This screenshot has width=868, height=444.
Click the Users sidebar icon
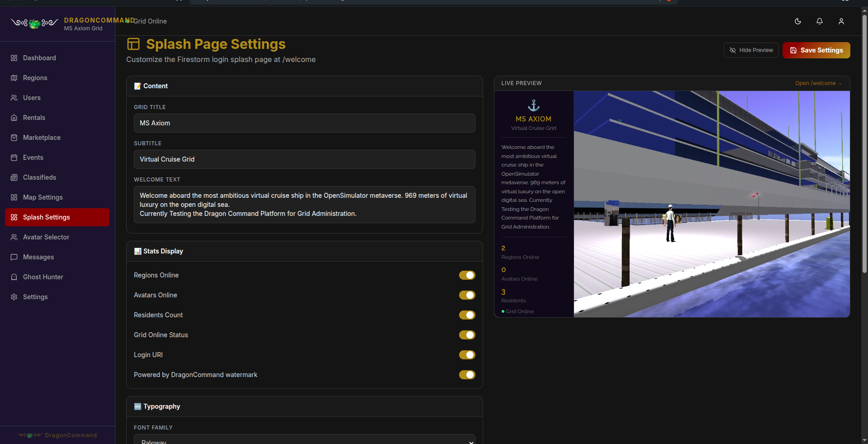pos(14,98)
